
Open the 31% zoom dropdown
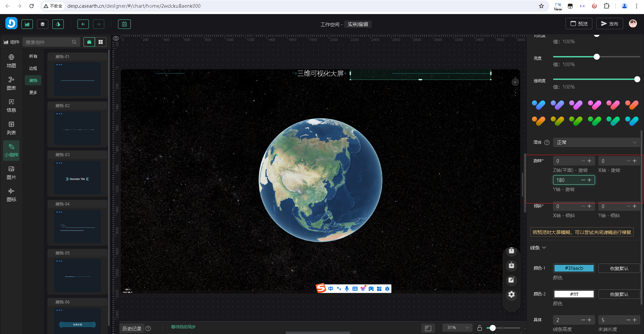click(x=458, y=328)
